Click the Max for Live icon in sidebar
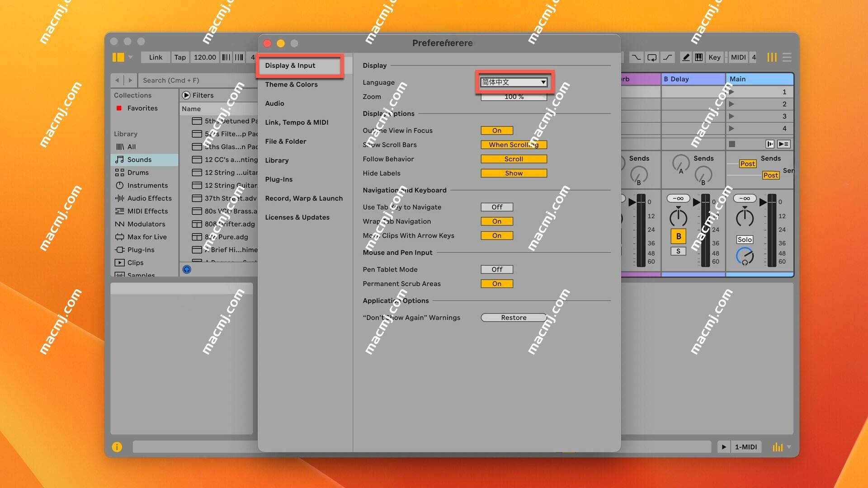 (118, 237)
